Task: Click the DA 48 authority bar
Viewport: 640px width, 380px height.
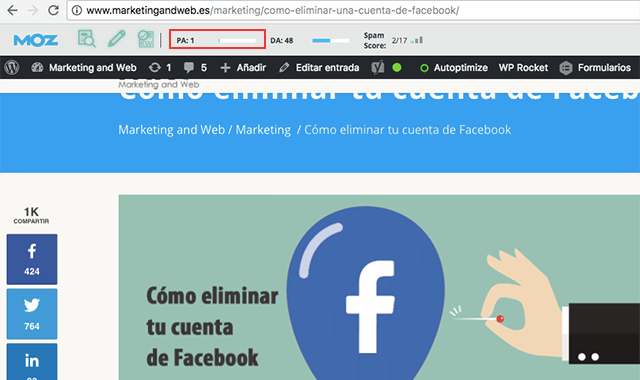Action: (331, 40)
